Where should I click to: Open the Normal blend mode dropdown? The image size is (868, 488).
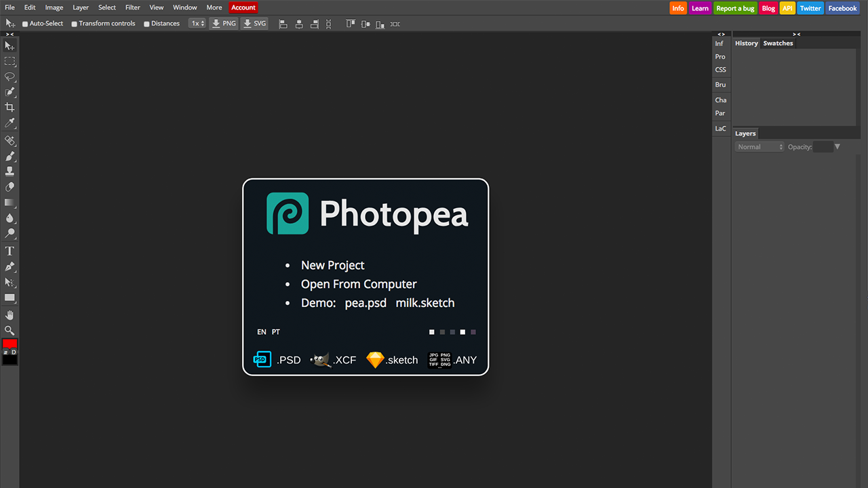[759, 147]
